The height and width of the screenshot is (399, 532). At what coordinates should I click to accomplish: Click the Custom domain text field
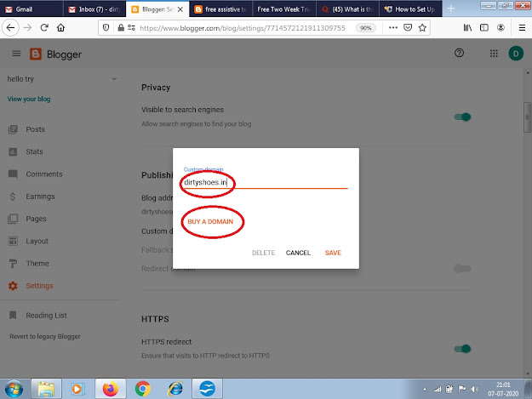tap(266, 182)
